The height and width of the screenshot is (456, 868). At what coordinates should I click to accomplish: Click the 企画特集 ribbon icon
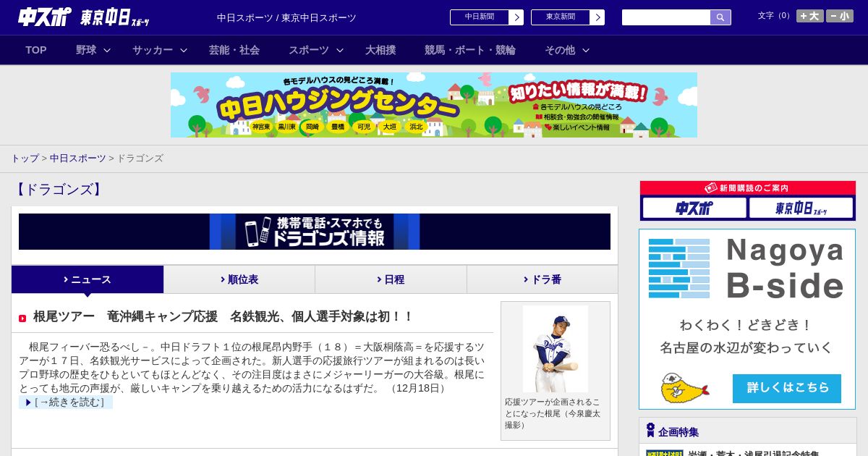(650, 430)
